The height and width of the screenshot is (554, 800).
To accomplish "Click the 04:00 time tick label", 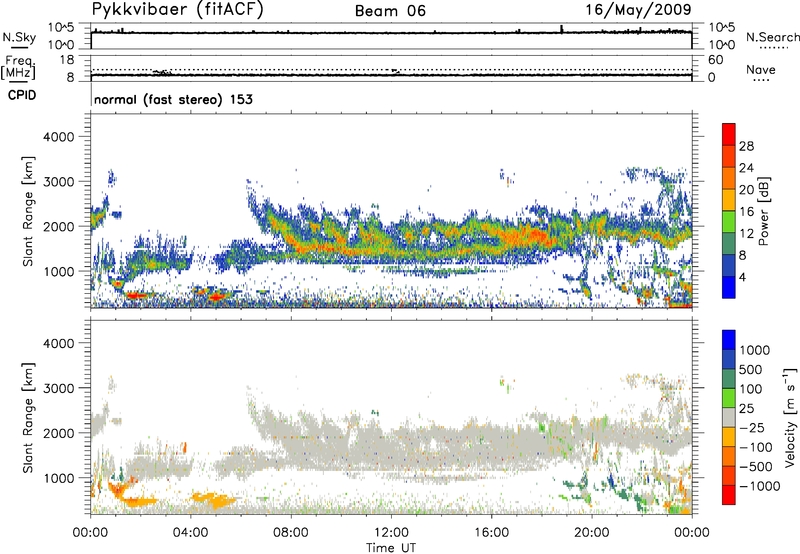I will tap(190, 533).
